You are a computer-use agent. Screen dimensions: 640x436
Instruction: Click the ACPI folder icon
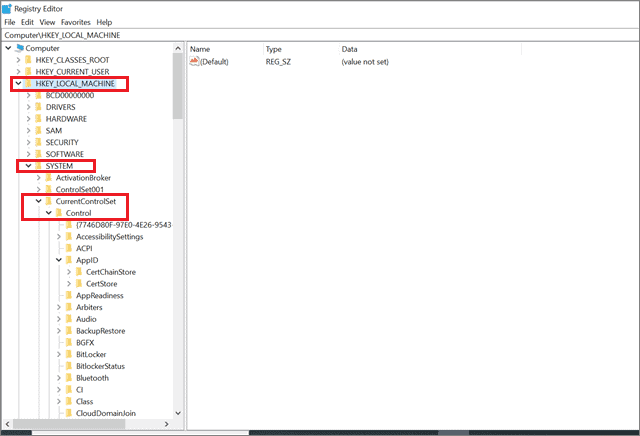coord(69,248)
